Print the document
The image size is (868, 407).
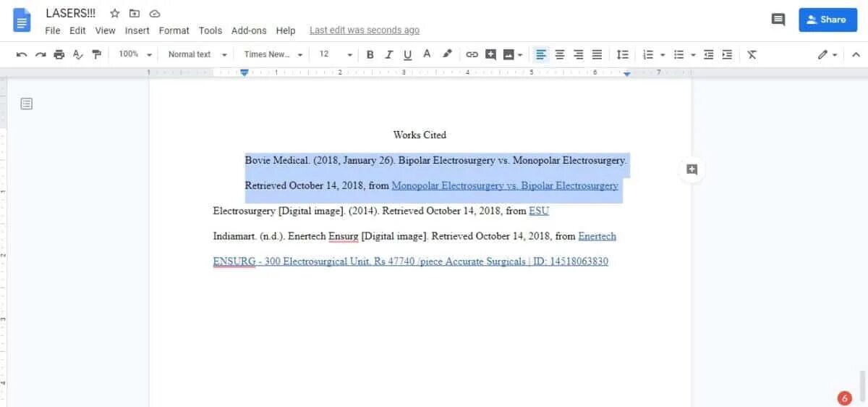(59, 54)
